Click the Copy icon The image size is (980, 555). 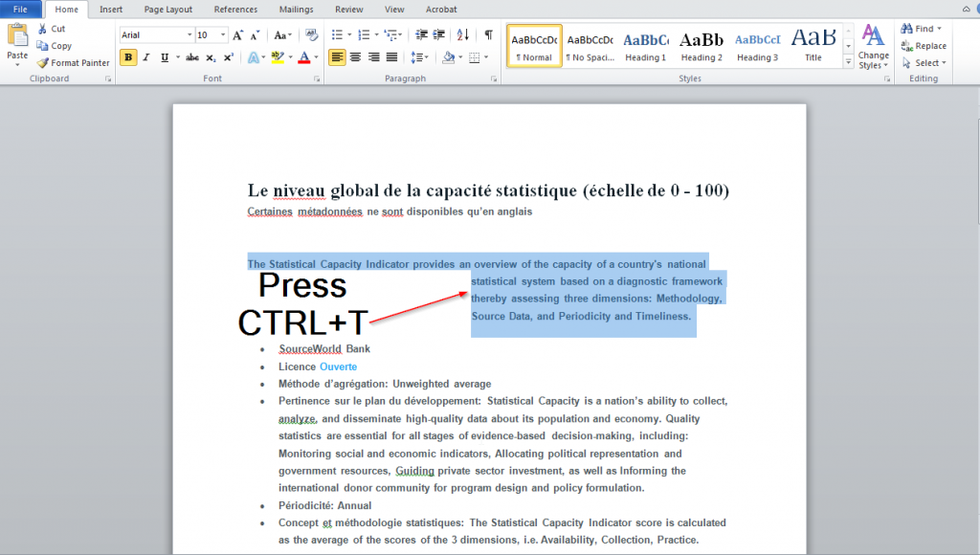[42, 46]
